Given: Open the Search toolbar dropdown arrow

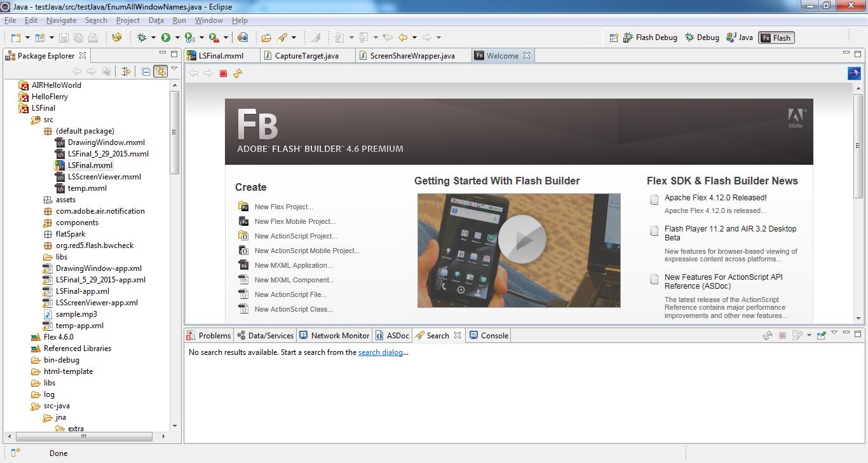Looking at the screenshot, I should pyautogui.click(x=294, y=38).
